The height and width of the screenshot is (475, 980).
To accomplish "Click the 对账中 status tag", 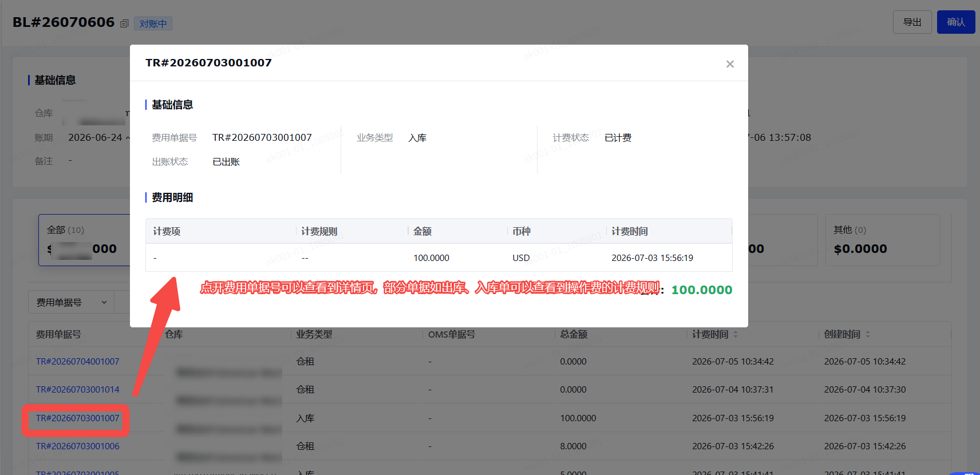I will click(153, 23).
